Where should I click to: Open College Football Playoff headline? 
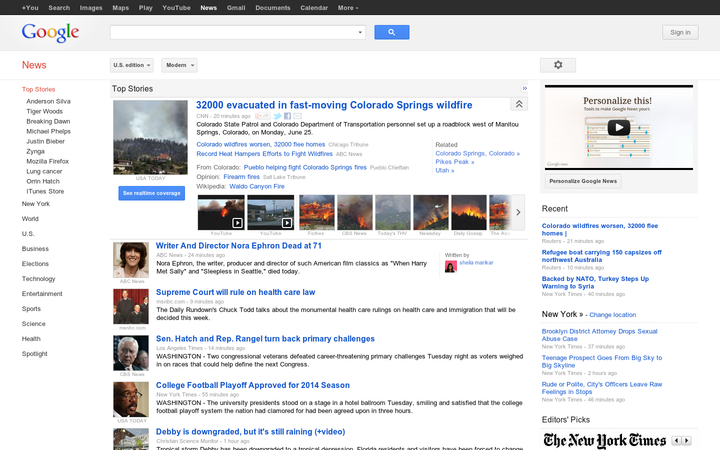(x=253, y=385)
